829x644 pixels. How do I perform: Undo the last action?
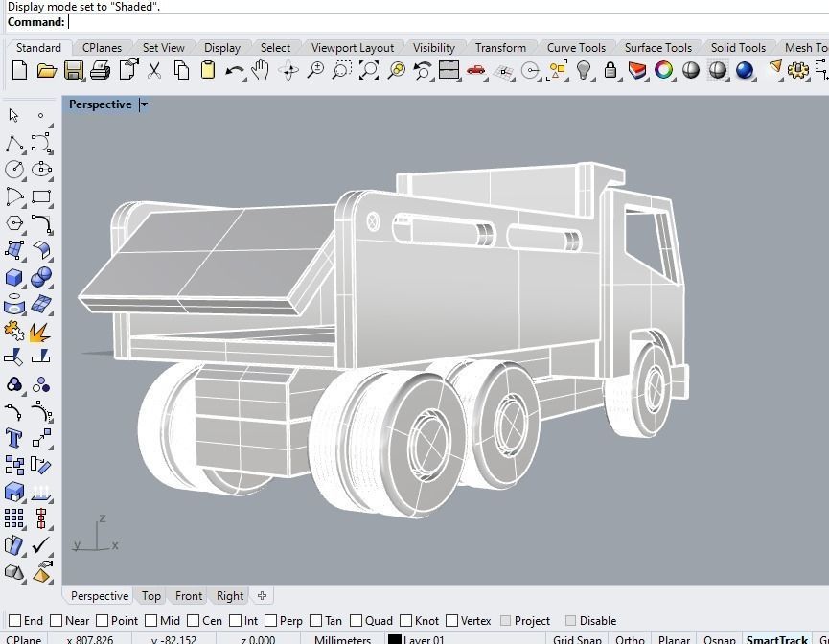[x=234, y=71]
